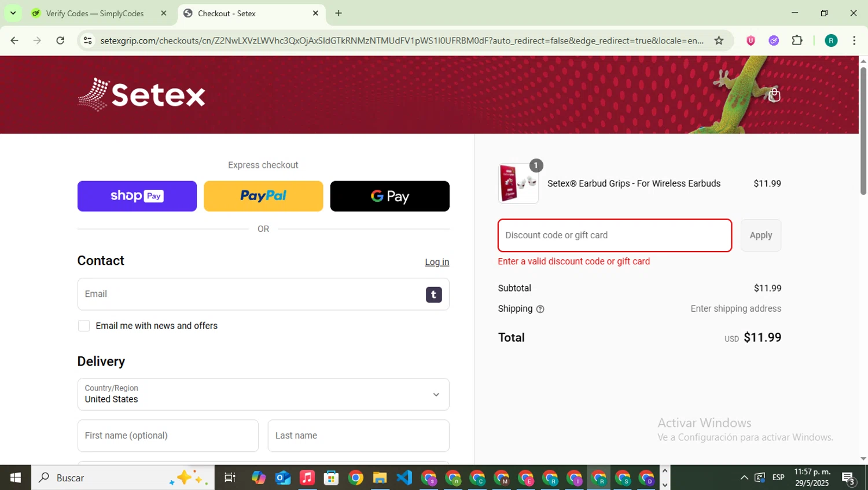Show hidden system tray icons
The image size is (868, 490).
[744, 478]
